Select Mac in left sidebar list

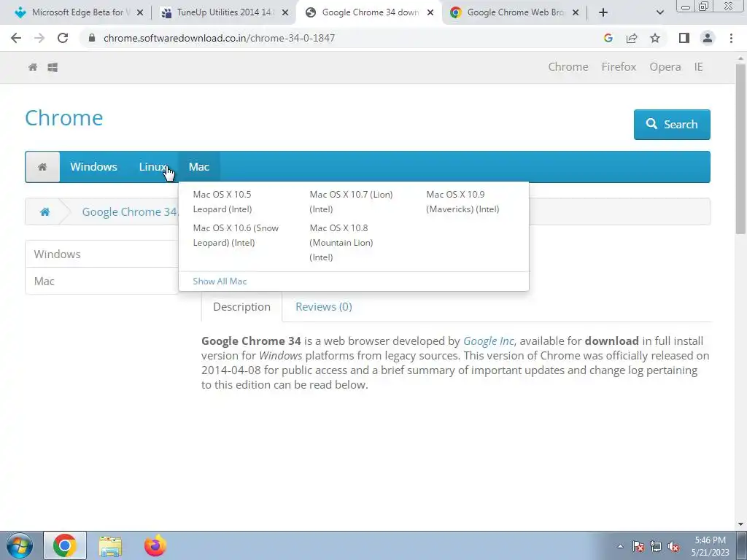pos(102,281)
